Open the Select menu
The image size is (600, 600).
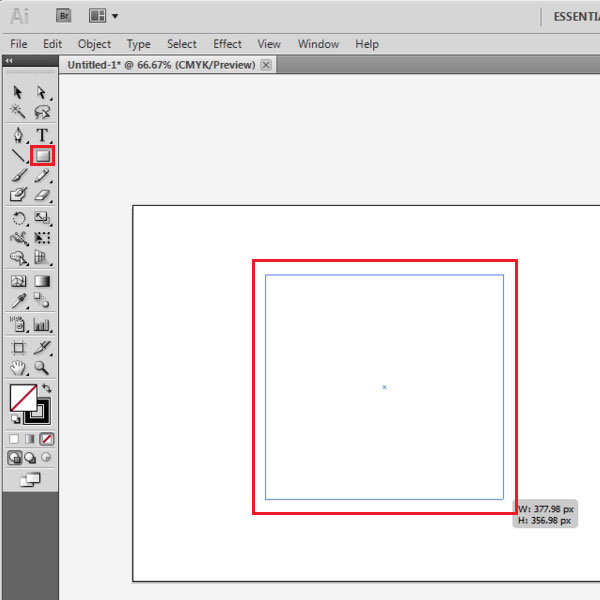(182, 44)
